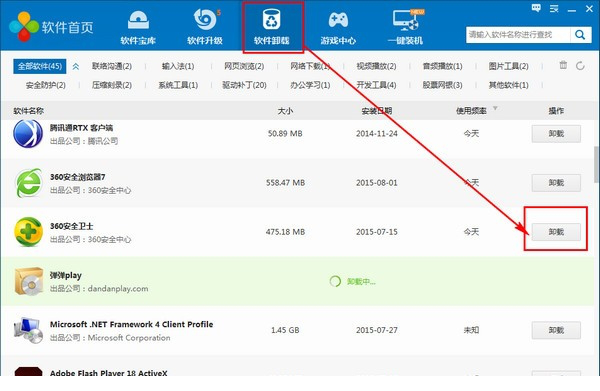Click the 50.89 MB size value
600x391 pixels.
pyautogui.click(x=285, y=134)
